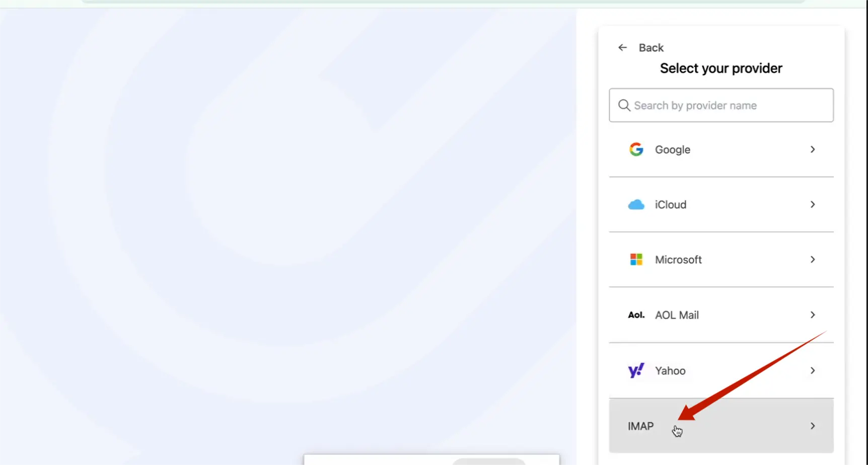The image size is (868, 465).
Task: Click the Aol. logo icon
Action: point(636,315)
